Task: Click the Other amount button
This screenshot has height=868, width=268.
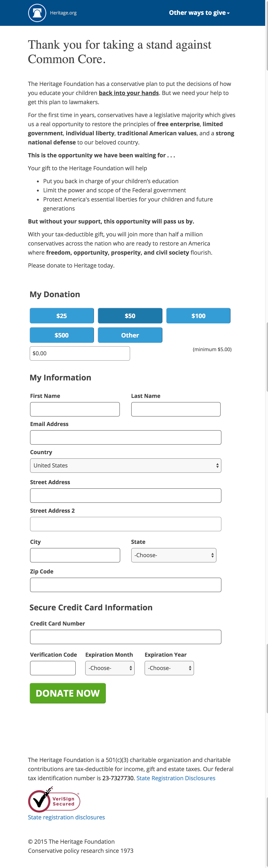Action: [130, 335]
